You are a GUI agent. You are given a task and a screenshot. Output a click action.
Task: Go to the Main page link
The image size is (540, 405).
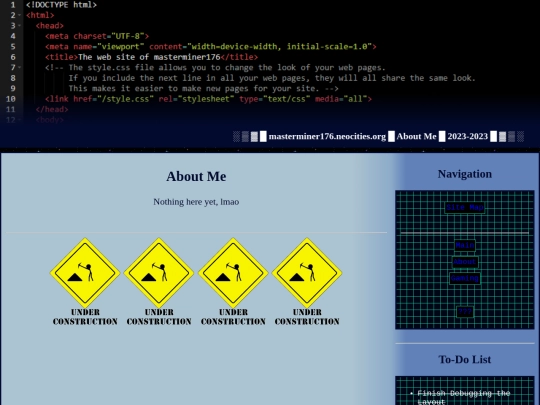465,246
